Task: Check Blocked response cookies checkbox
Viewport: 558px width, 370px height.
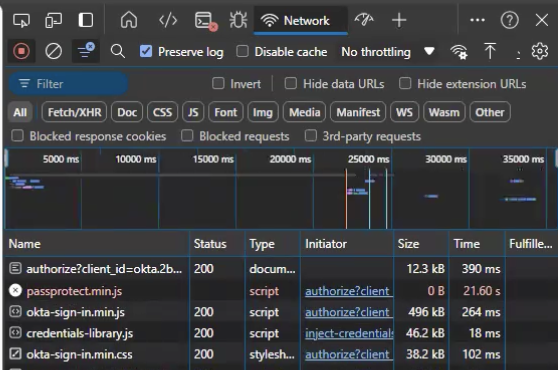Action: tap(17, 136)
